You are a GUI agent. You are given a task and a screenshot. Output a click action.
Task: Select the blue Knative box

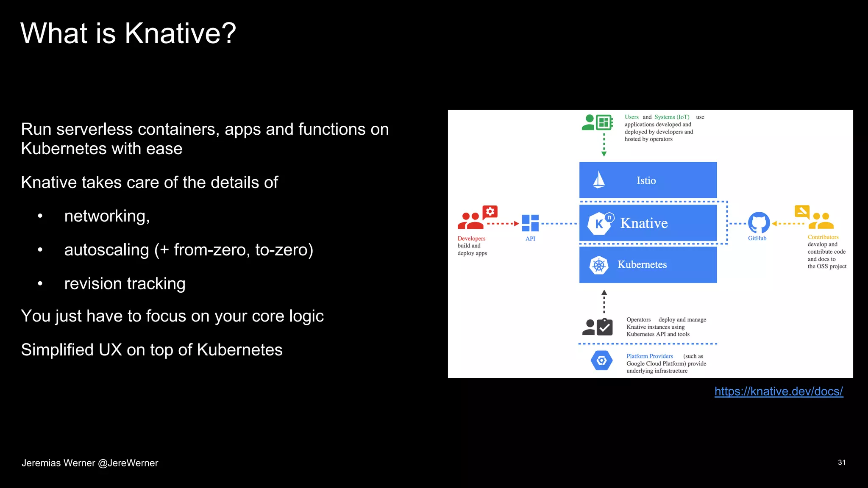coord(648,223)
